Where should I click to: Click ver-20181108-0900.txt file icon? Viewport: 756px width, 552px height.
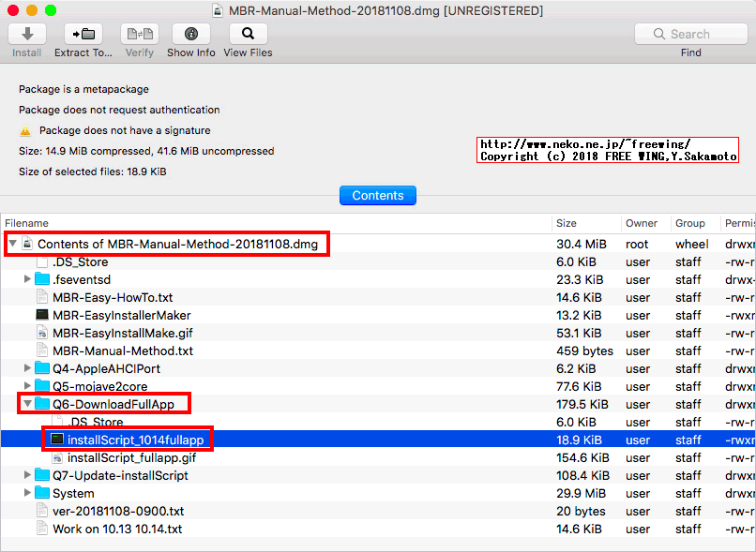coord(42,511)
